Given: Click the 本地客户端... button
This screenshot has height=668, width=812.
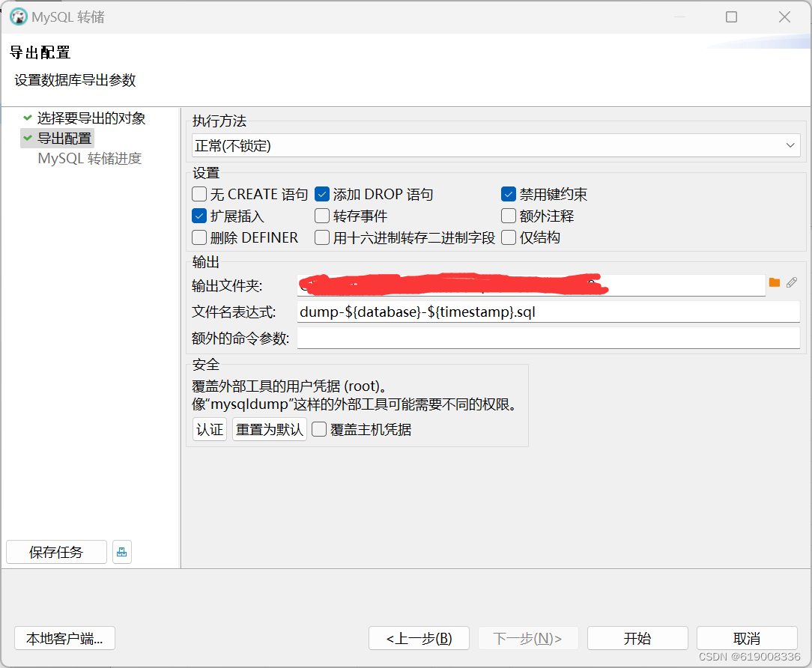Looking at the screenshot, I should point(64,639).
